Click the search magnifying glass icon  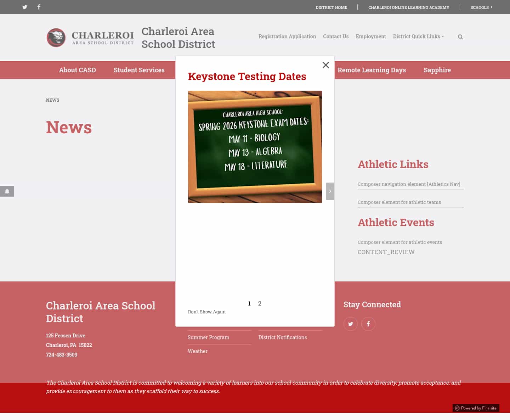460,37
